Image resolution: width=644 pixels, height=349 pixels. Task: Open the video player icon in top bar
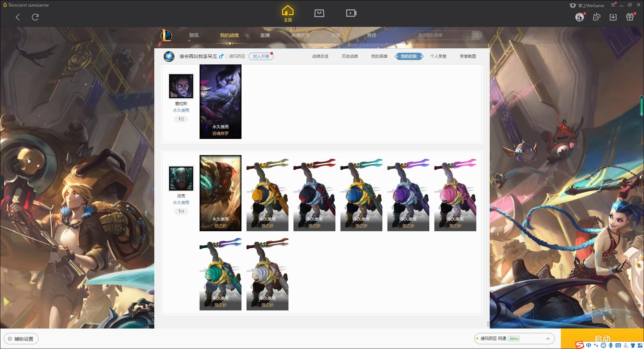point(351,13)
